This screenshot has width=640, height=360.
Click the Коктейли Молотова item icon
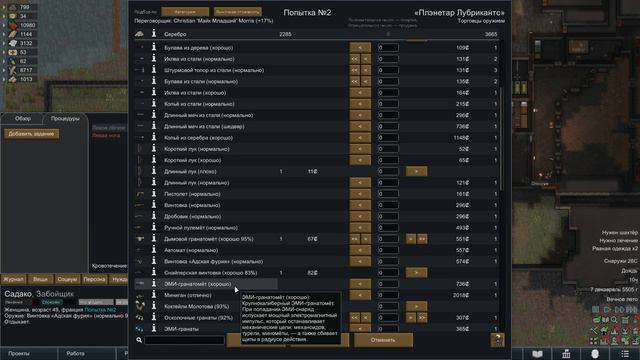[140, 306]
